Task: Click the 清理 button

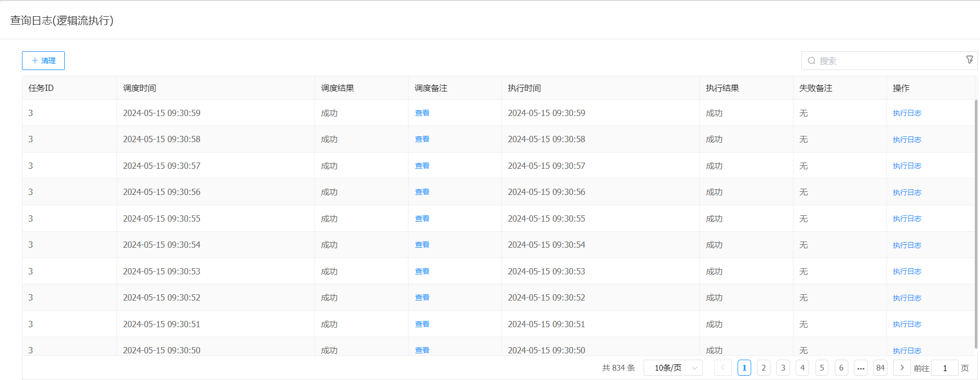Action: click(43, 61)
